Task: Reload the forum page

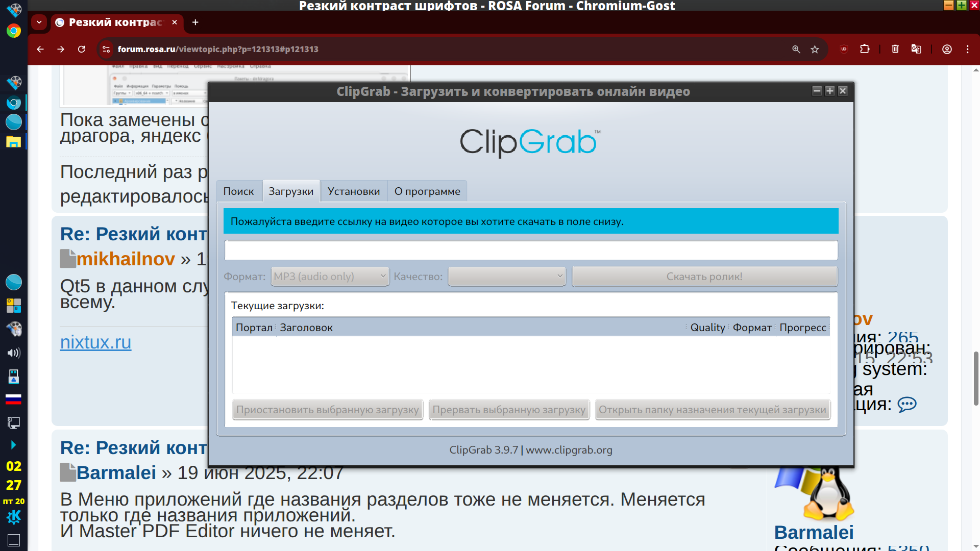Action: [x=82, y=49]
